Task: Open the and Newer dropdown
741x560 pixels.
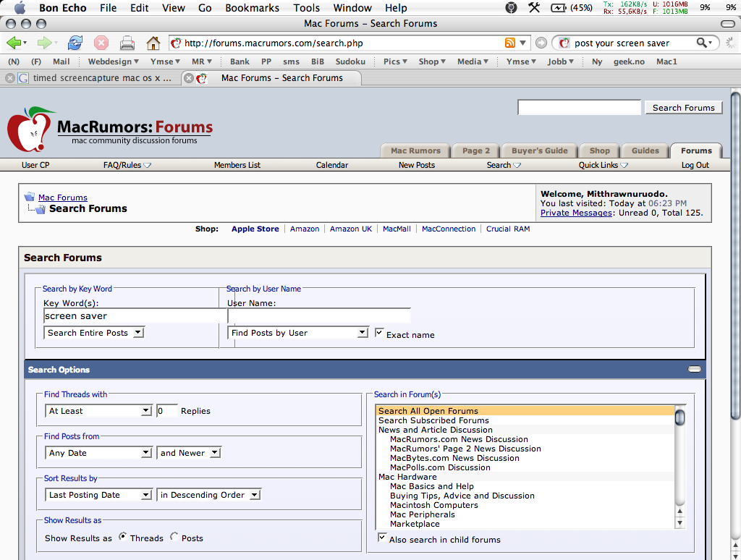Action: coord(189,453)
